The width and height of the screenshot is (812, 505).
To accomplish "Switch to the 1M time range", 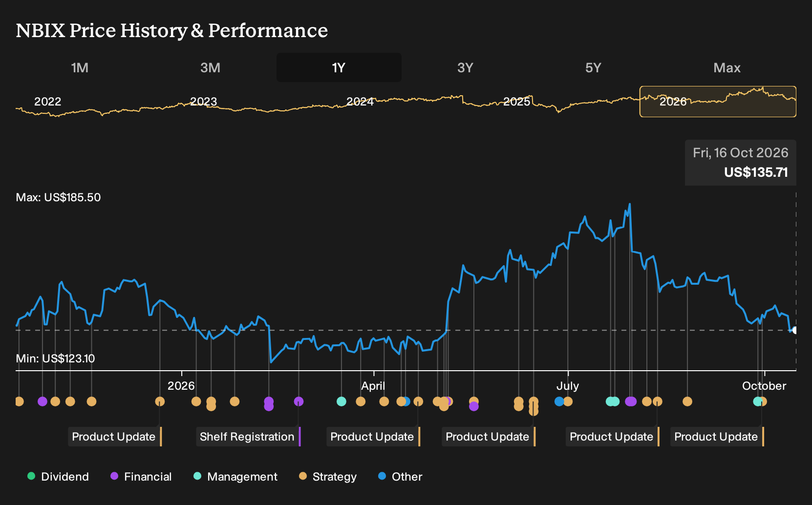I will coord(80,67).
